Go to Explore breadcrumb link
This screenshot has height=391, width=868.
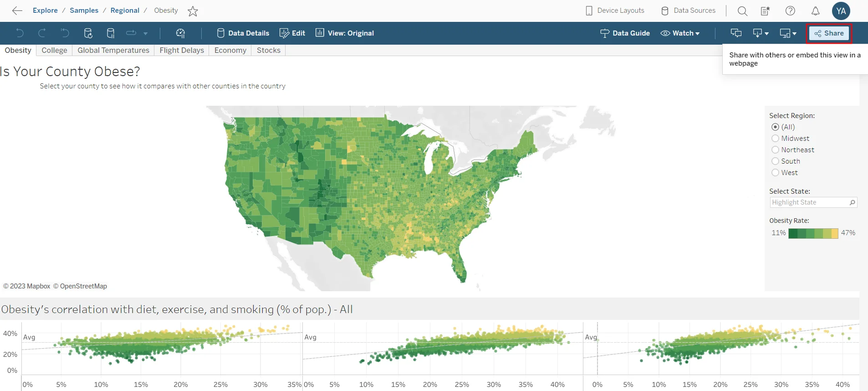coord(45,10)
